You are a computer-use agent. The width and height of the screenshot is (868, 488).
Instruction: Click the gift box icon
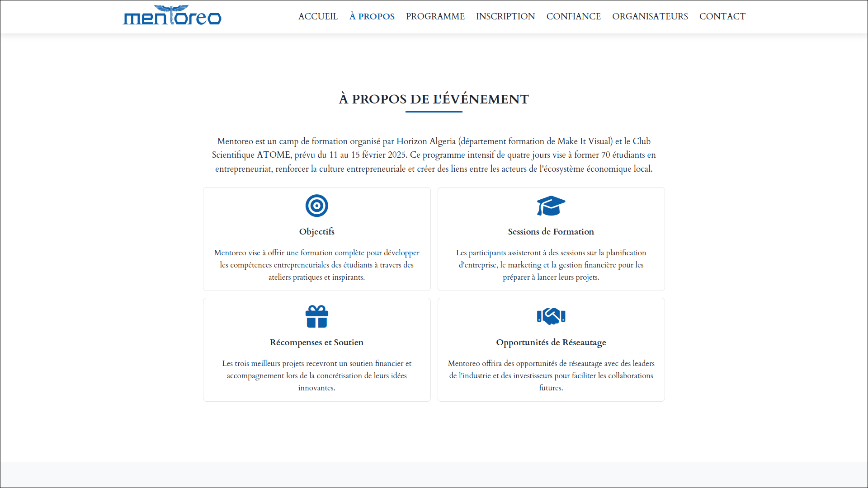click(316, 316)
